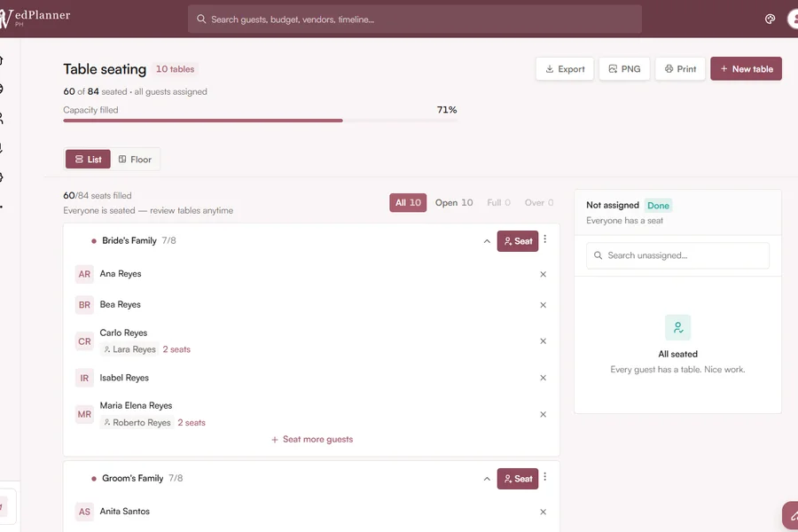Click the Capacity filled progress bar
Viewport: 798px width, 532px height.
click(260, 121)
